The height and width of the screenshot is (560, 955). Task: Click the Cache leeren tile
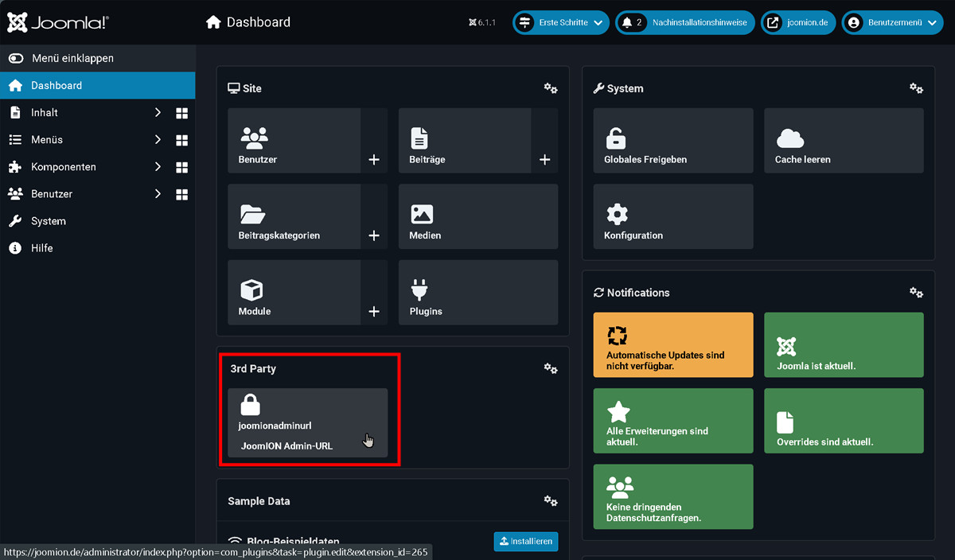844,140
